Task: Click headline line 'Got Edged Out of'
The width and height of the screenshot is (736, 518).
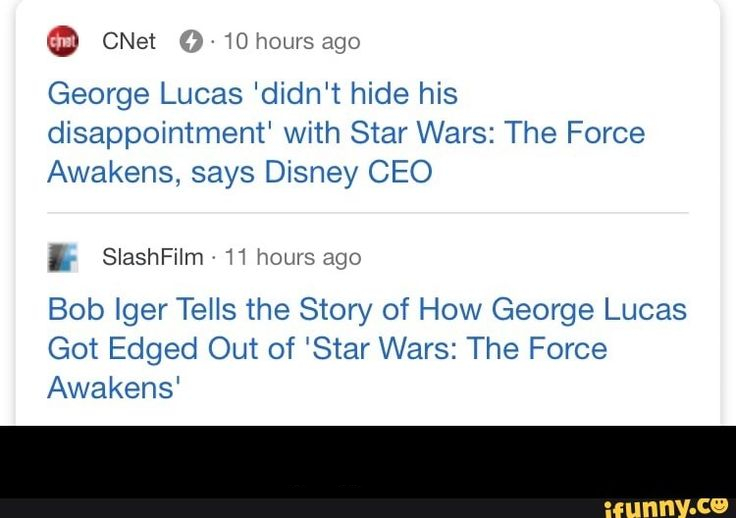Action: click(327, 349)
